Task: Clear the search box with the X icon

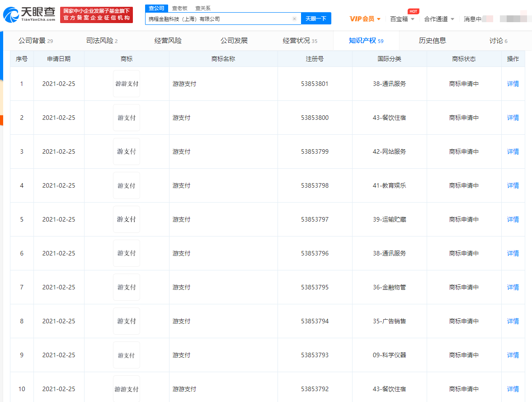Action: [x=294, y=19]
